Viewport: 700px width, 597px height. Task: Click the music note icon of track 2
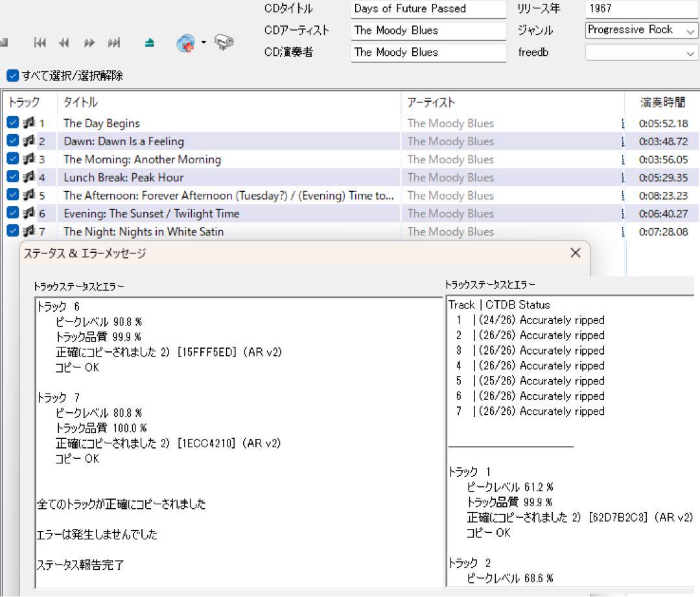pyautogui.click(x=29, y=141)
